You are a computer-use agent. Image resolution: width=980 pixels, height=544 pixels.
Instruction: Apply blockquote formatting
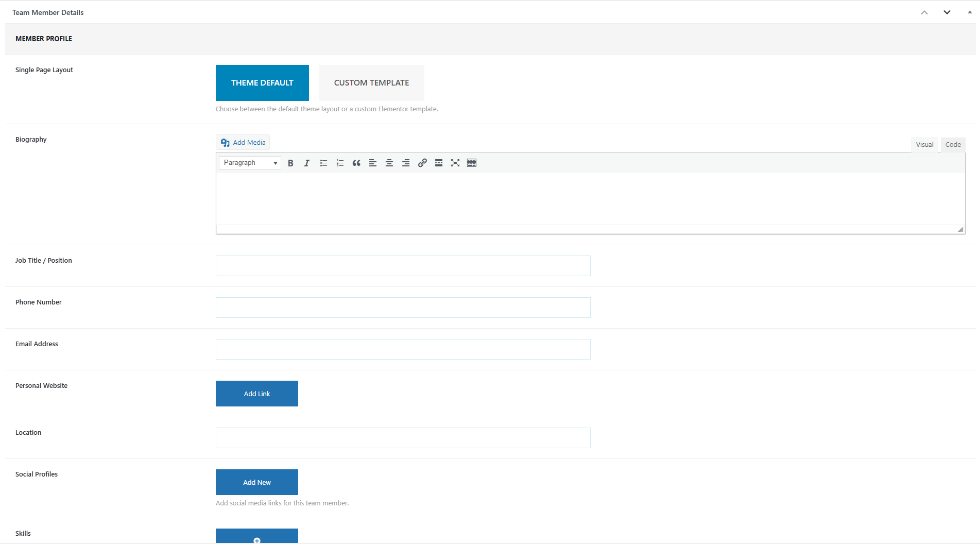(x=356, y=163)
